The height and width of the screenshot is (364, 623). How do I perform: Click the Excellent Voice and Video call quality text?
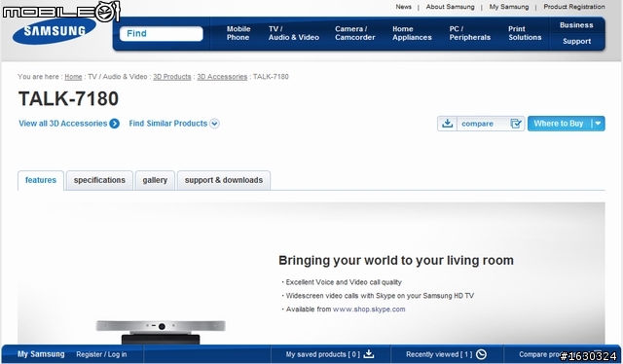coord(344,282)
